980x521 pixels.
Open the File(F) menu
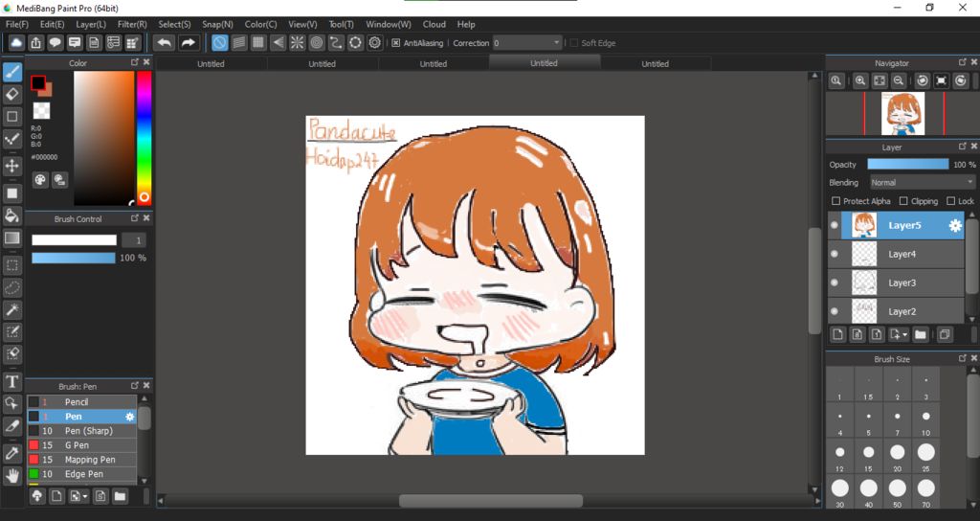pyautogui.click(x=17, y=24)
